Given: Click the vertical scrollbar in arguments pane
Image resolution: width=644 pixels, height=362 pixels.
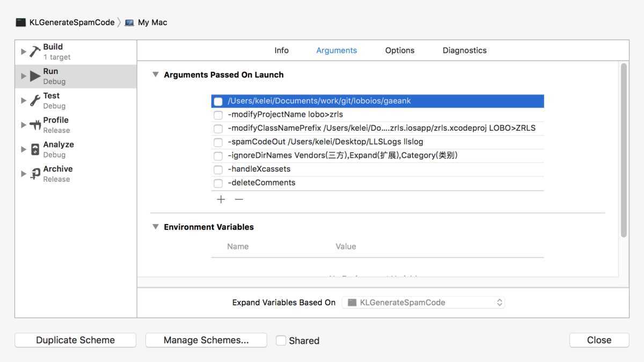Looking at the screenshot, I should 623,150.
